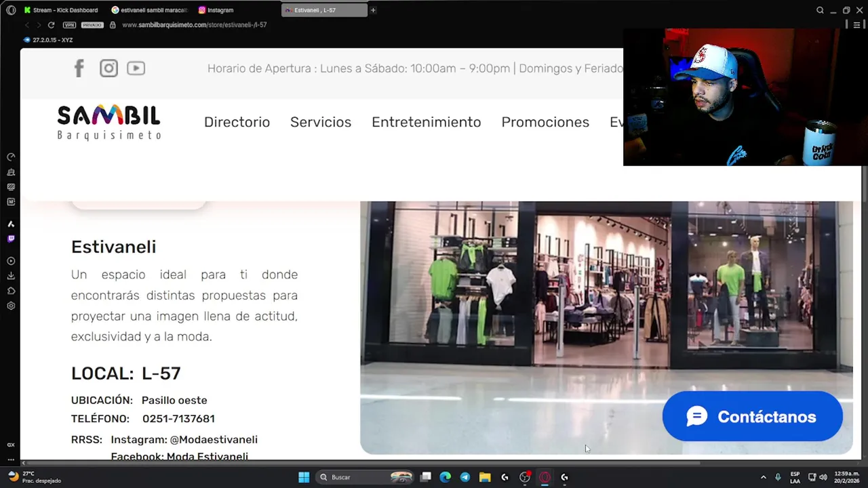Open Sambil's Facebook page icon
This screenshot has height=488, width=868.
79,68
